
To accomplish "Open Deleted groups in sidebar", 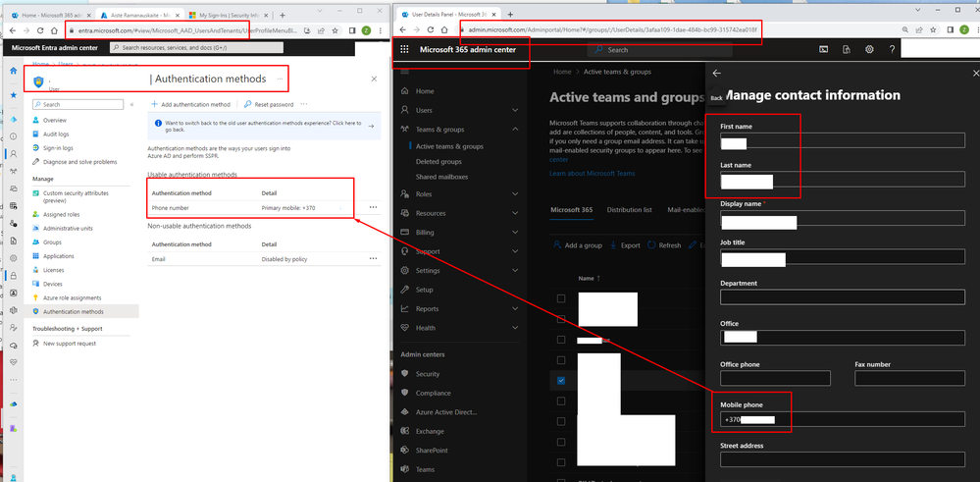I will (x=438, y=161).
